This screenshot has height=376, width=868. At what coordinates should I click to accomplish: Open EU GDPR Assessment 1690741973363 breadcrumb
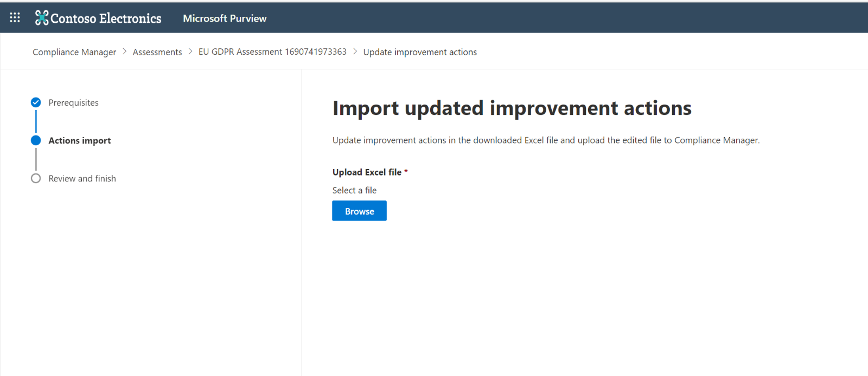(x=272, y=51)
